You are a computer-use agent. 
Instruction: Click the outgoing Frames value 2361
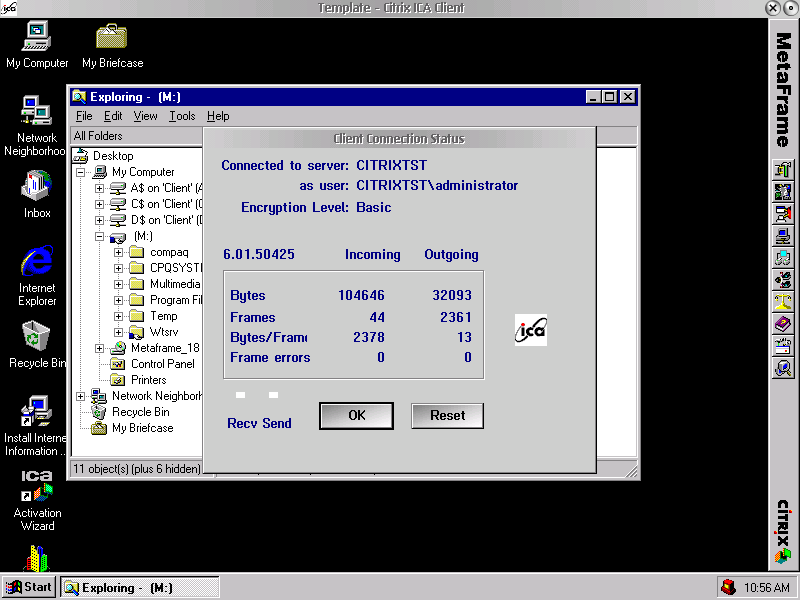click(456, 317)
